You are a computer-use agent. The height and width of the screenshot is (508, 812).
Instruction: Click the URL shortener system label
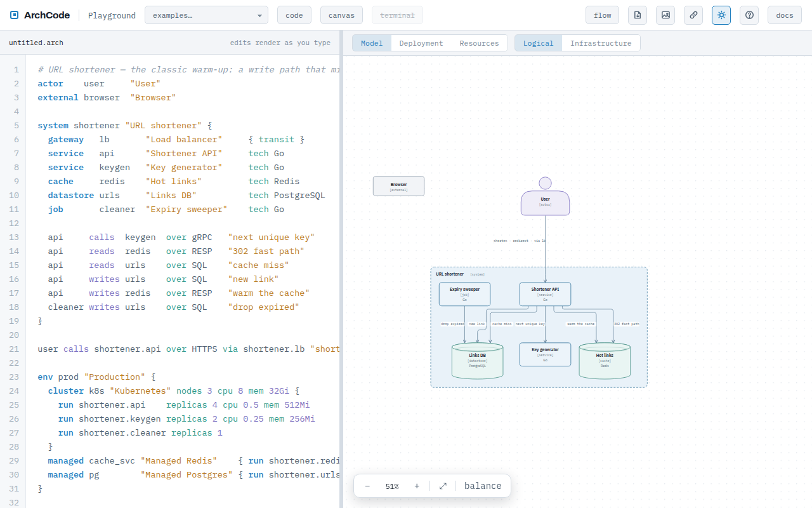450,274
